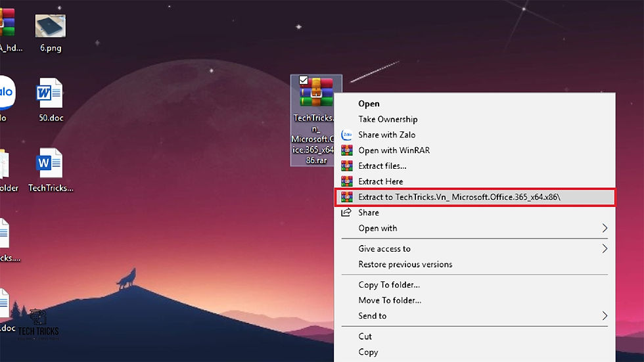This screenshot has height=362, width=644.
Task: Click the 50.doc file name label
Action: point(51,118)
